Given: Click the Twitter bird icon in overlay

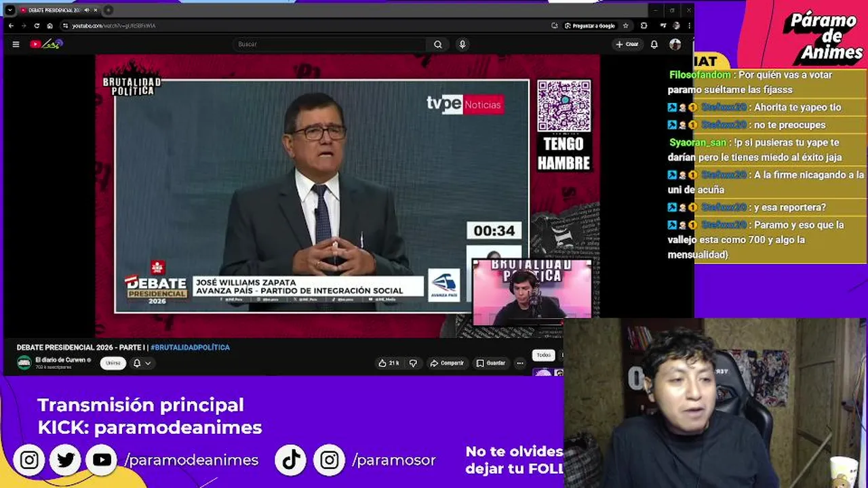Looking at the screenshot, I should coord(66,460).
